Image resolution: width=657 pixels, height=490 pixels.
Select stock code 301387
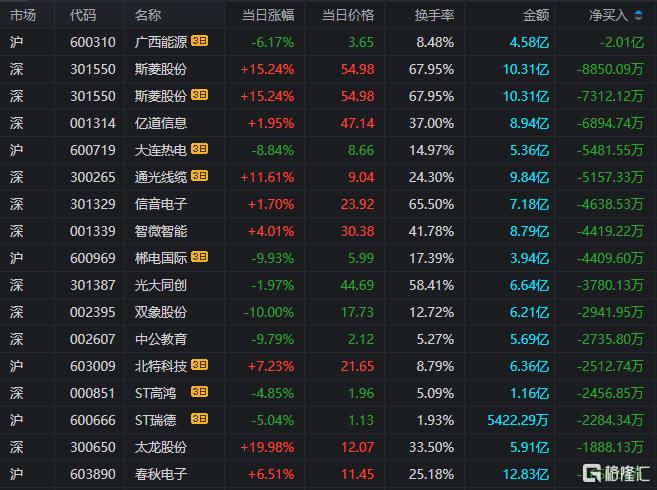[93, 285]
